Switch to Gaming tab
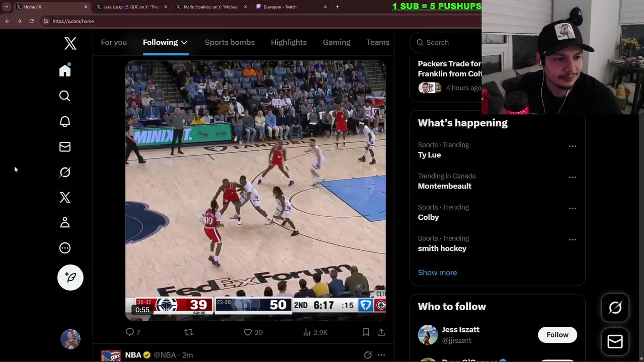The image size is (644, 362). [337, 42]
